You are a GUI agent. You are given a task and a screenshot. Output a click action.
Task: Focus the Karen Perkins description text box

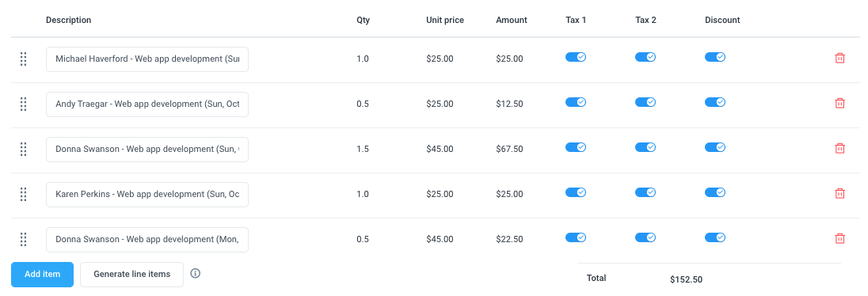click(147, 194)
